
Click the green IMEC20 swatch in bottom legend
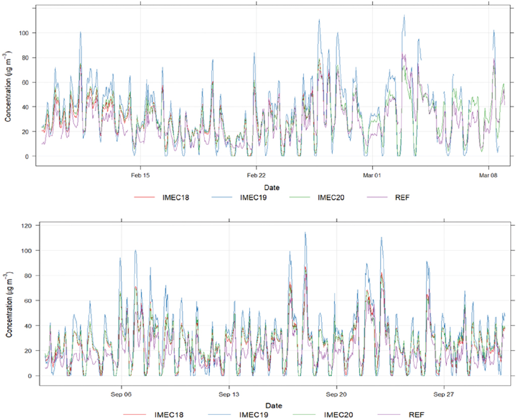(x=304, y=414)
